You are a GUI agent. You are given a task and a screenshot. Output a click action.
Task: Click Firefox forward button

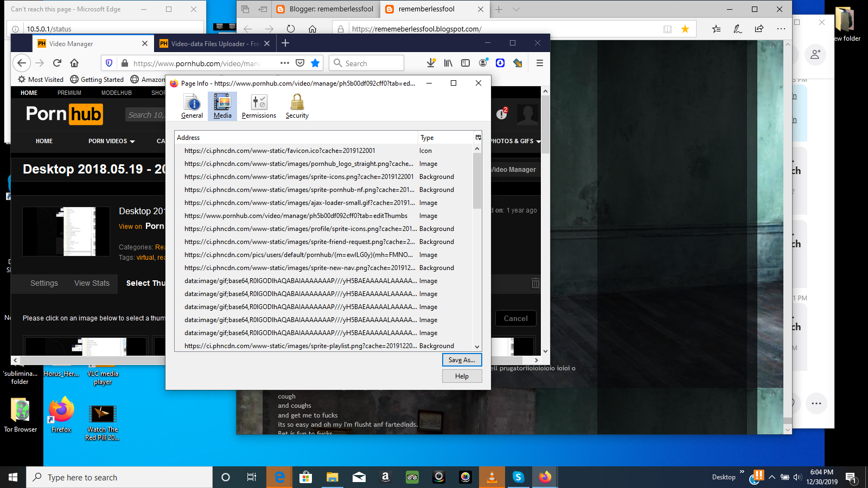point(40,63)
